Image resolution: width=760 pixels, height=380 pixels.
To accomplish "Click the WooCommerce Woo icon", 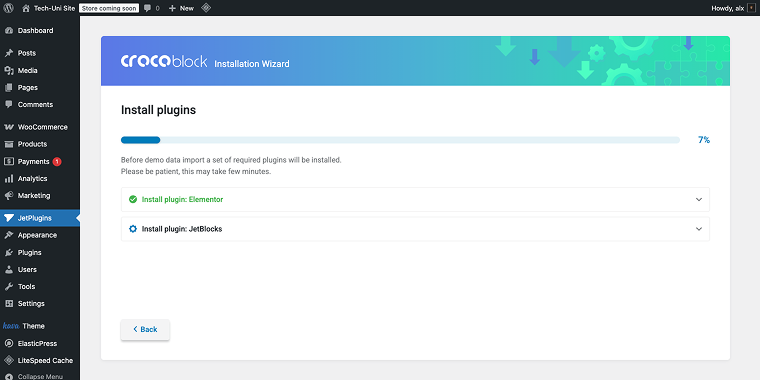I will pyautogui.click(x=9, y=127).
